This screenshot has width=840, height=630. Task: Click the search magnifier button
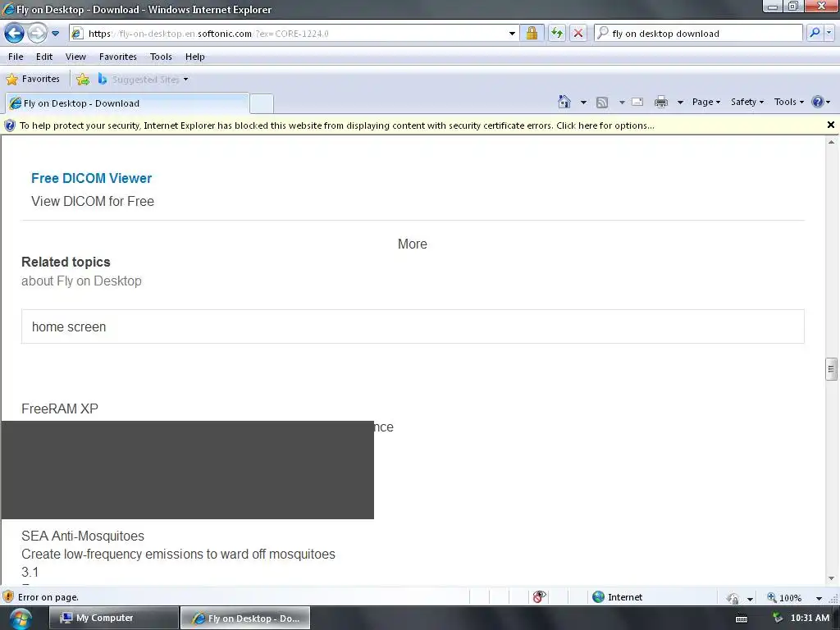click(x=815, y=33)
